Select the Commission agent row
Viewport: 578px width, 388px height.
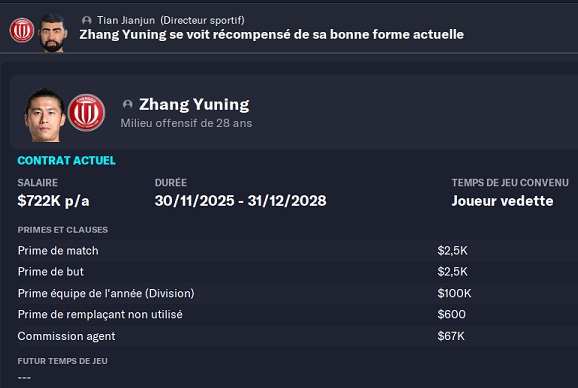pos(297,336)
